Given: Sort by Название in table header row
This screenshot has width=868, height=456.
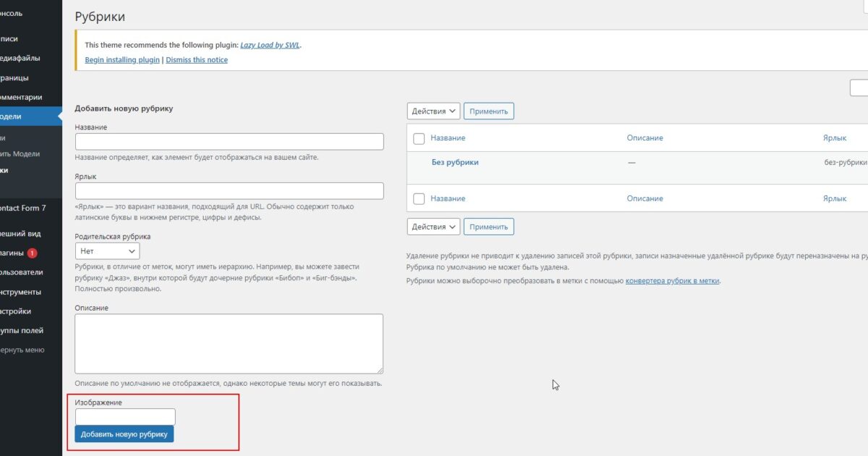Looking at the screenshot, I should pos(448,138).
